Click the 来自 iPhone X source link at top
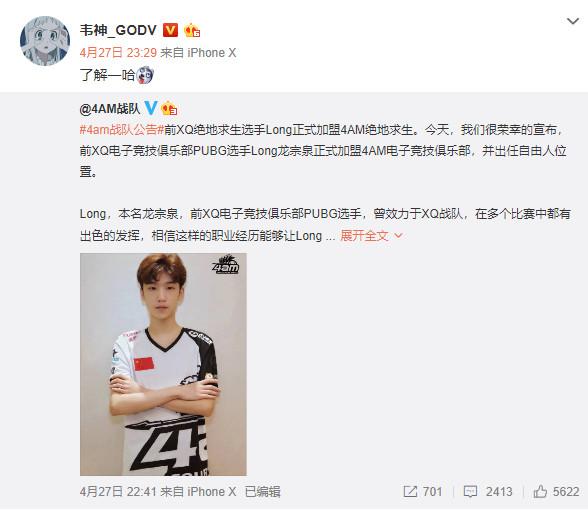588x510 pixels. tap(198, 53)
